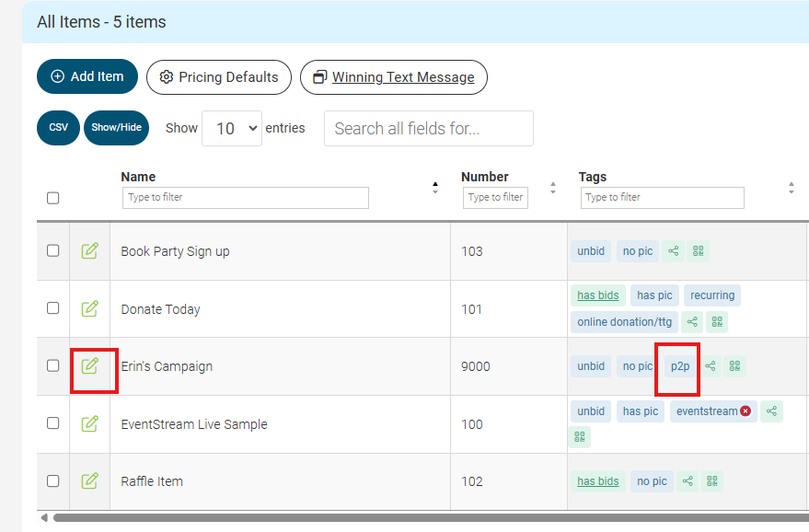The image size is (809, 532).
Task: Sort table by Name column arrows
Action: [435, 188]
